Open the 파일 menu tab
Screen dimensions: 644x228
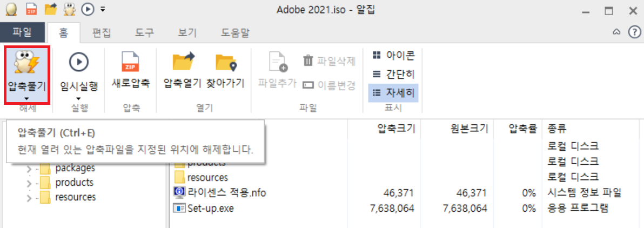tap(22, 32)
